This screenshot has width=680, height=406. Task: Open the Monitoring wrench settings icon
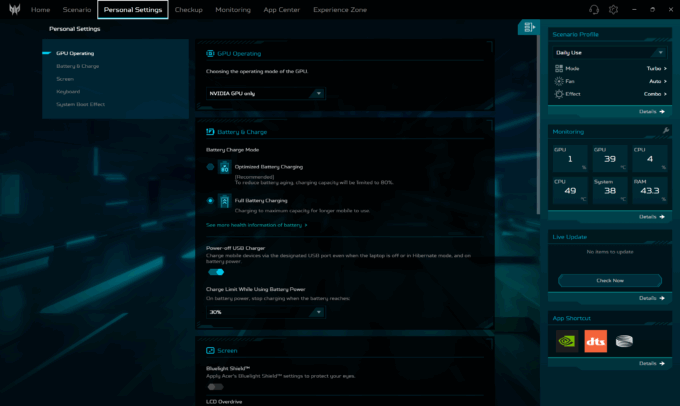click(666, 131)
